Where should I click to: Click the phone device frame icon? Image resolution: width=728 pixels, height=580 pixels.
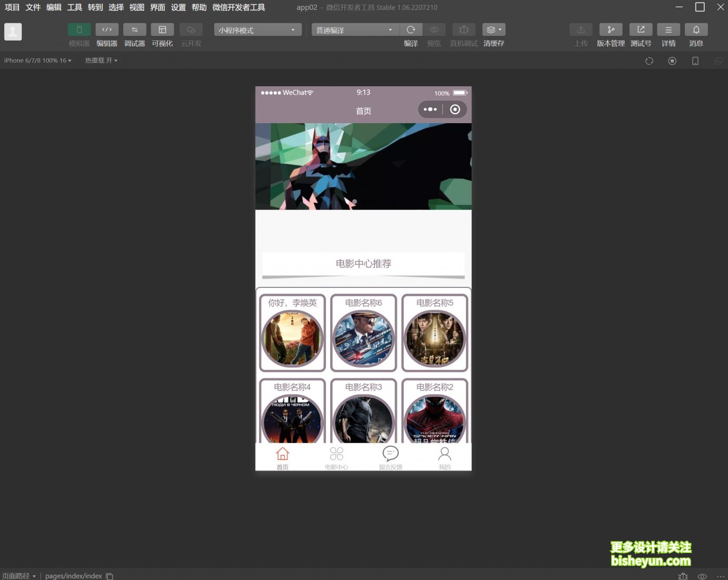tap(695, 61)
